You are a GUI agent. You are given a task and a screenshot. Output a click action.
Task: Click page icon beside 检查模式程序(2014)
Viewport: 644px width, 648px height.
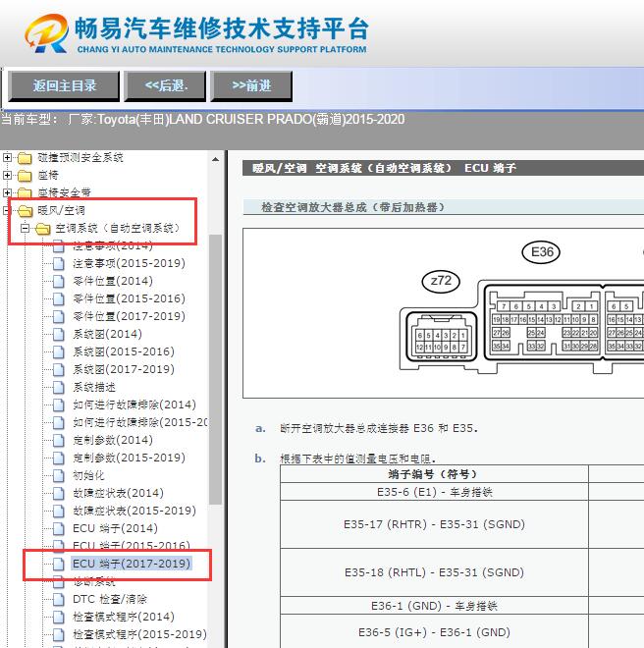(59, 617)
